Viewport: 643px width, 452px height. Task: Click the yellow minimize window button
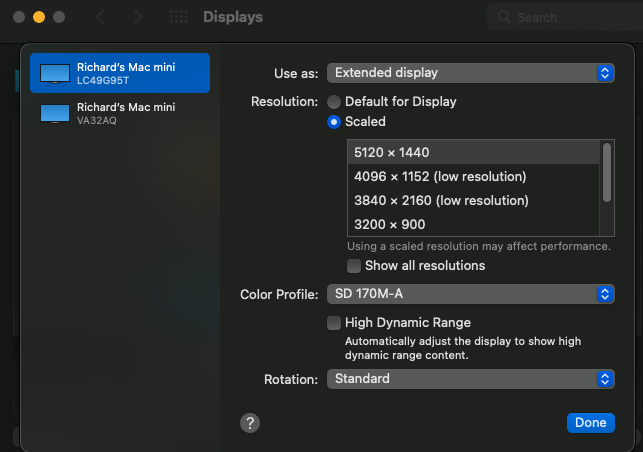coord(39,17)
